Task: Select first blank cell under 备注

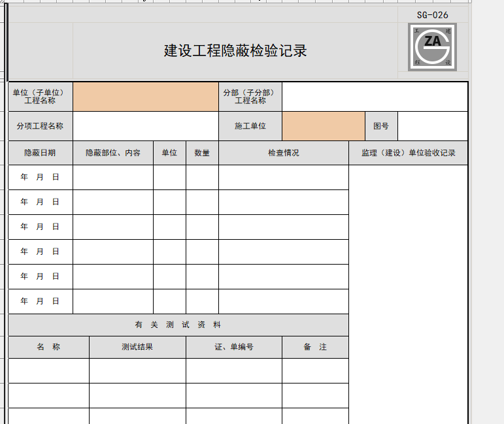Action: (315, 370)
